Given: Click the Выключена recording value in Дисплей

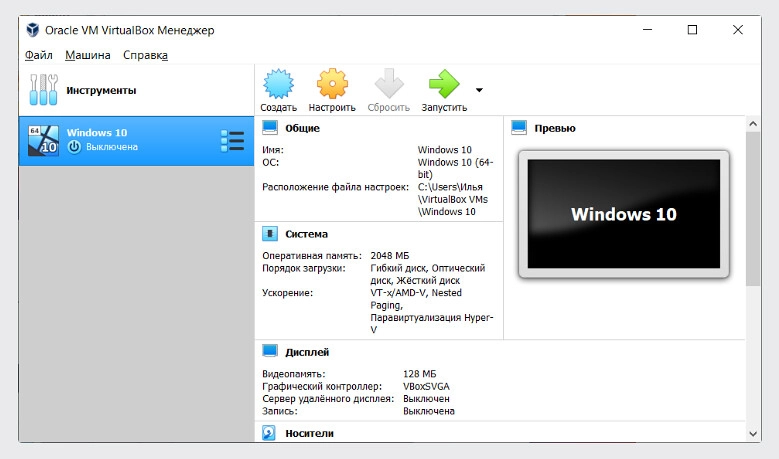Looking at the screenshot, I should 428,411.
